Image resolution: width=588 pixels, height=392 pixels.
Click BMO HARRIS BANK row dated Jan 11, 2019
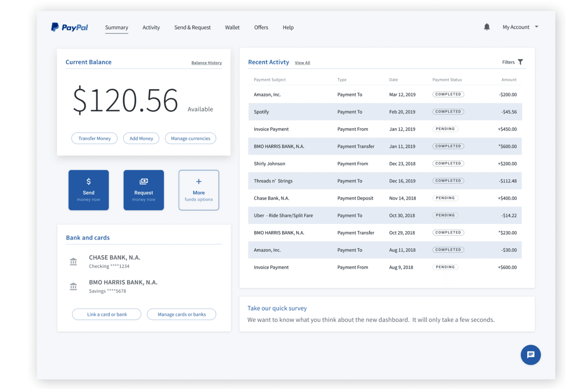(x=385, y=146)
